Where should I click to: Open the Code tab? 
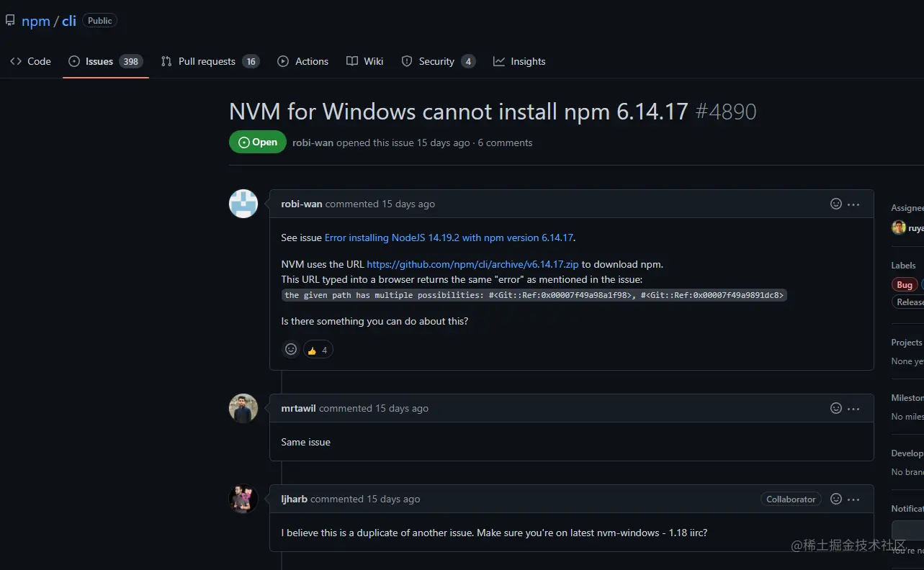point(30,61)
